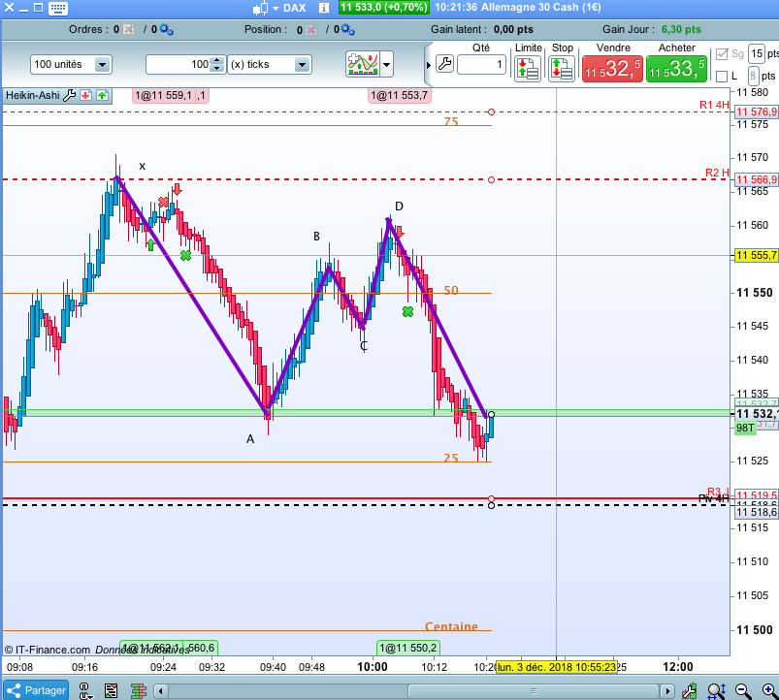Image resolution: width=779 pixels, height=700 pixels.
Task: Click the Limite order icon
Action: tap(527, 69)
